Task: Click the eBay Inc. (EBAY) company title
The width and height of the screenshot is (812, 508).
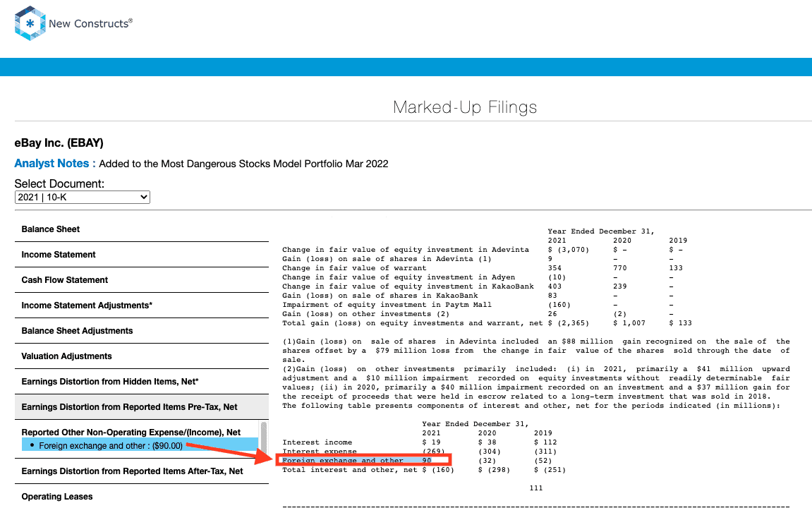Action: (59, 143)
